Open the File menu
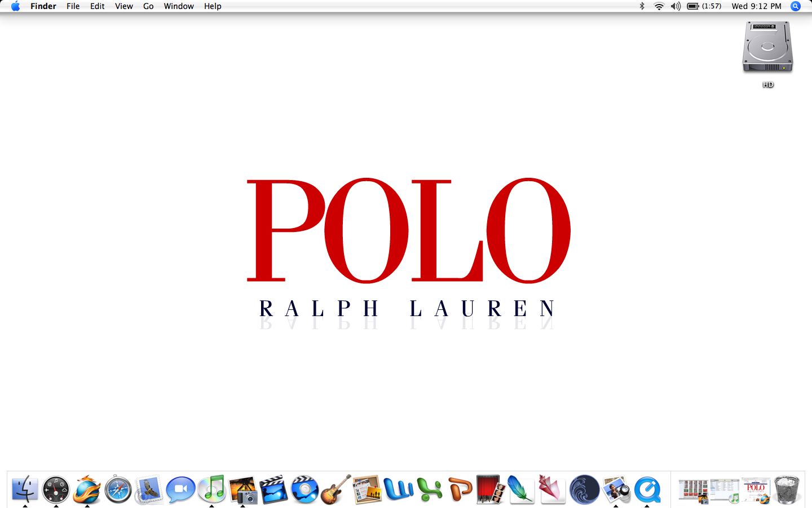This screenshot has height=508, width=812. coord(73,6)
